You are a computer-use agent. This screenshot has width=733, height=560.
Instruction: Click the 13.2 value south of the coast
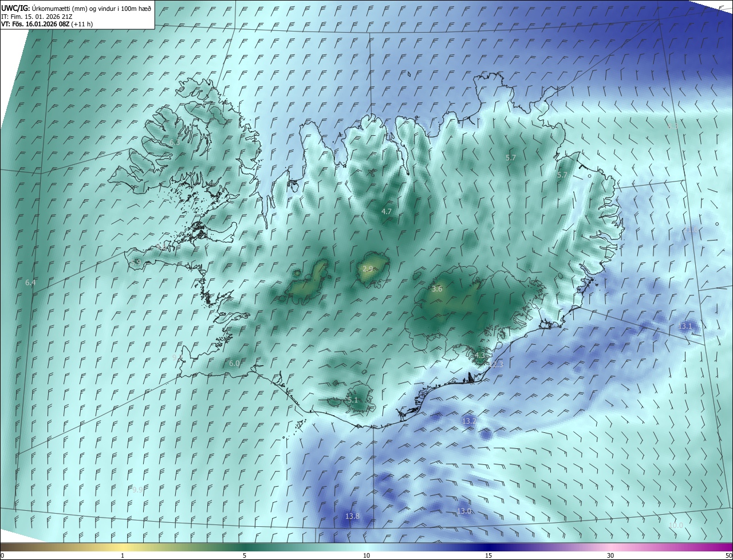[469, 421]
